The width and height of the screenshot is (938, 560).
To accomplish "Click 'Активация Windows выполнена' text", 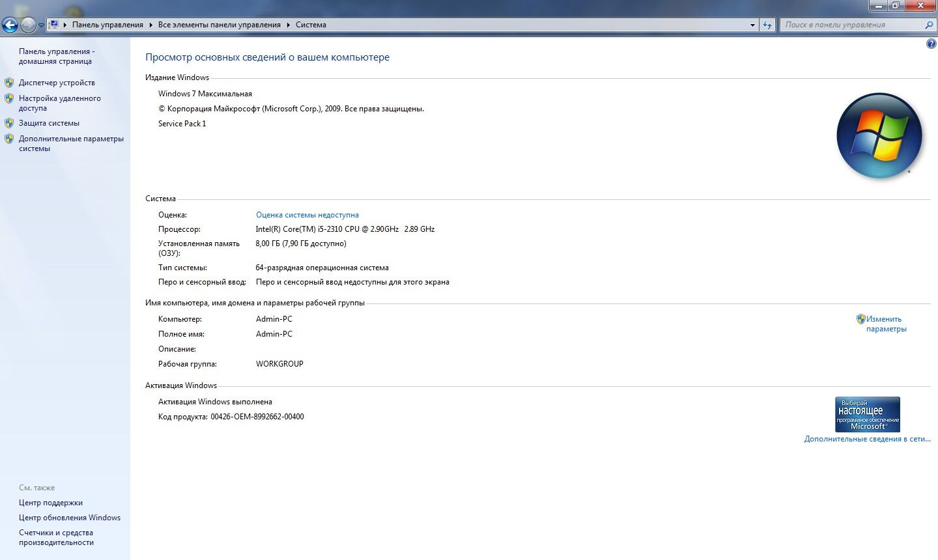I will tap(215, 402).
